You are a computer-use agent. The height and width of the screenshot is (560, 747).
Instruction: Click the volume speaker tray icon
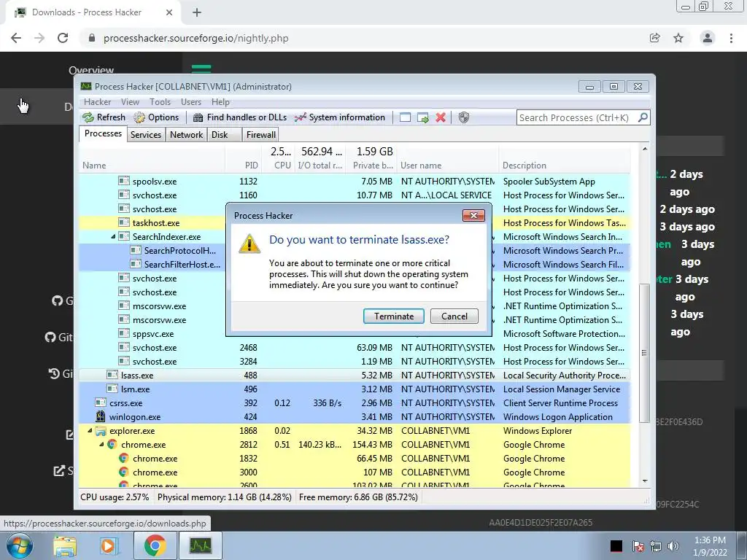click(673, 545)
